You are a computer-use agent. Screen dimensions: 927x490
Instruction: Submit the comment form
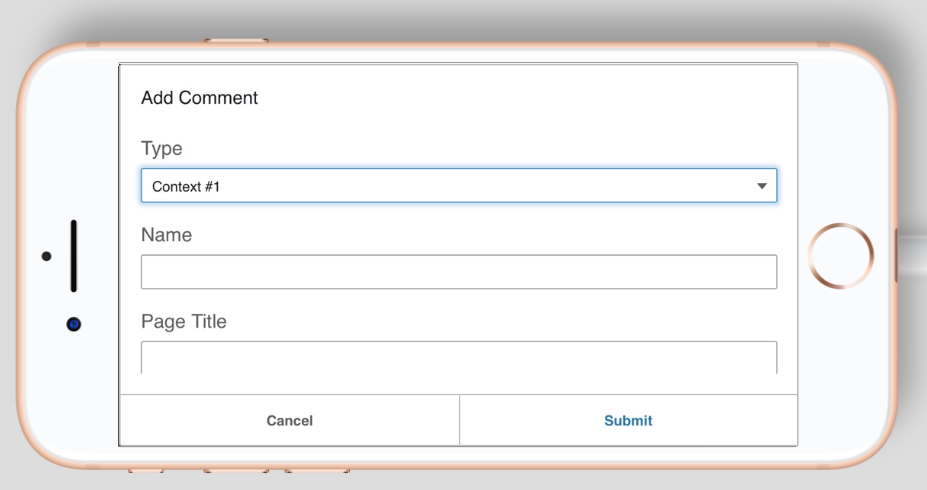point(628,420)
